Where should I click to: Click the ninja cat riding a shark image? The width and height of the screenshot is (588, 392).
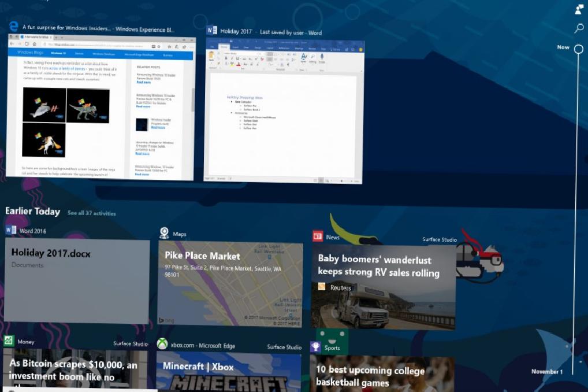(x=44, y=105)
